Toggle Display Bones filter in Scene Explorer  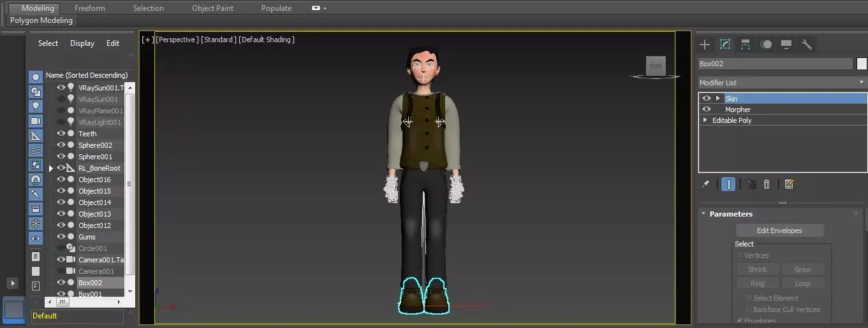36,194
